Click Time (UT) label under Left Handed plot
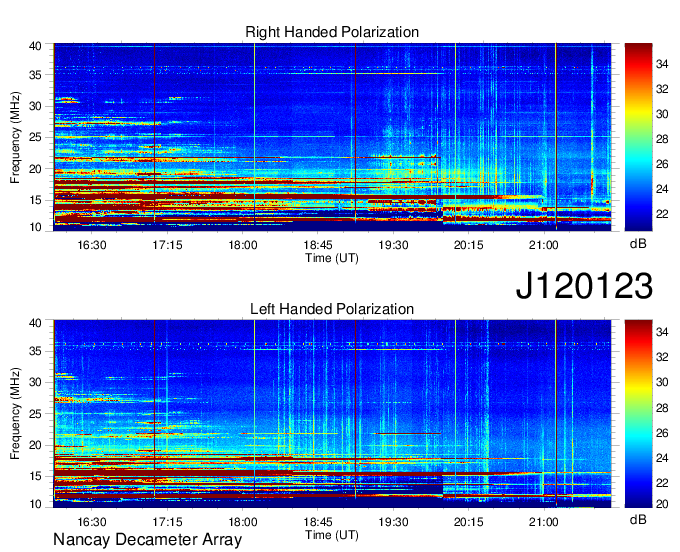680x552 pixels. click(x=332, y=535)
